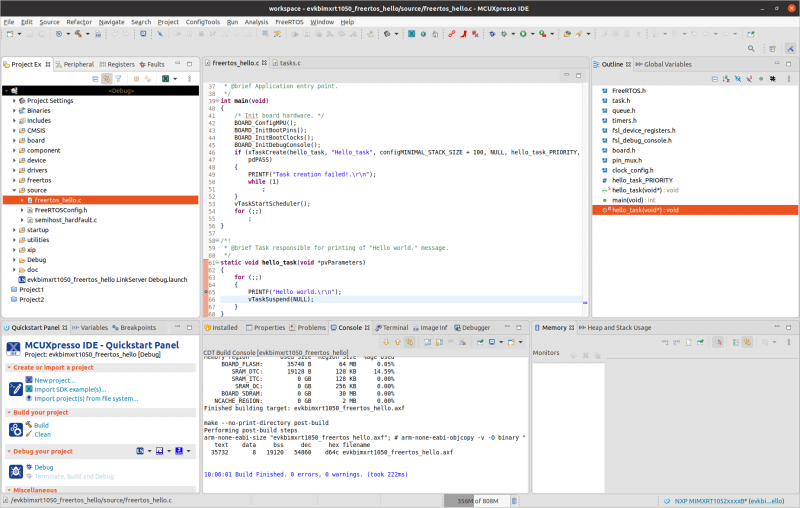Expand the drivers folder in project tree
The width and height of the screenshot is (800, 508).
[14, 170]
